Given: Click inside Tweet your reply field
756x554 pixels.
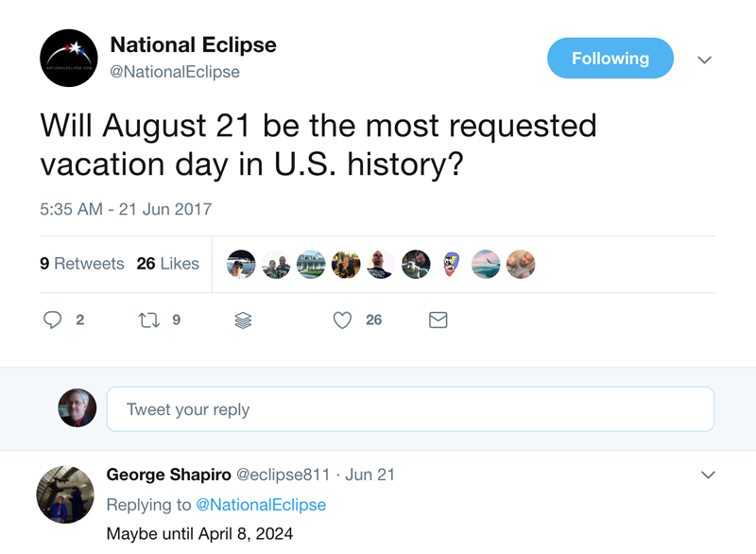Looking at the screenshot, I should (410, 409).
